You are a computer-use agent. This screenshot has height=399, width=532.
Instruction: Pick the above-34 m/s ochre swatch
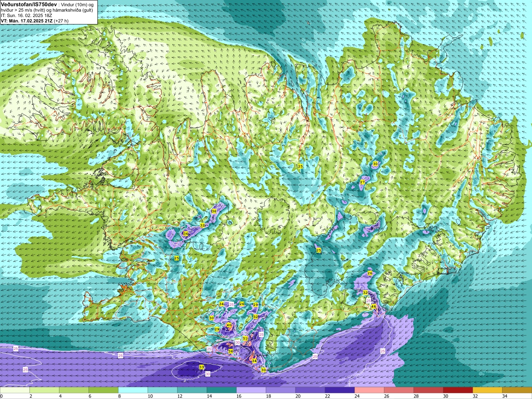517,390
